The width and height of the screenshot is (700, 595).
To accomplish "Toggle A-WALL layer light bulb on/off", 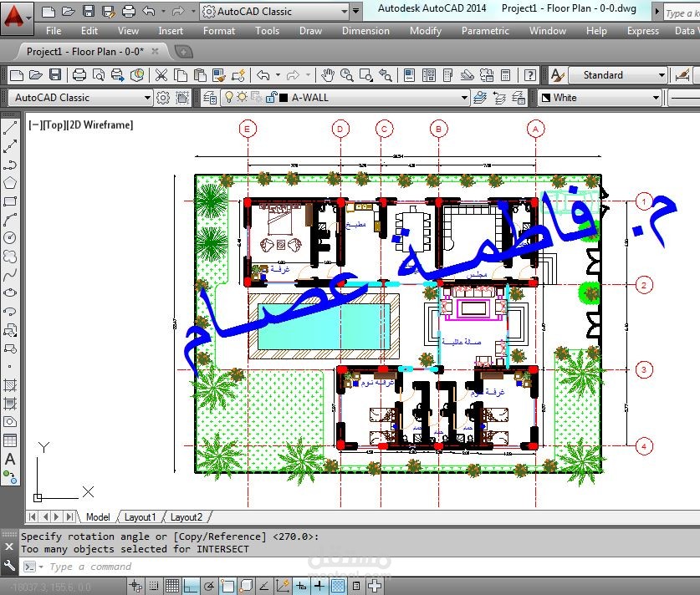I will pyautogui.click(x=228, y=97).
